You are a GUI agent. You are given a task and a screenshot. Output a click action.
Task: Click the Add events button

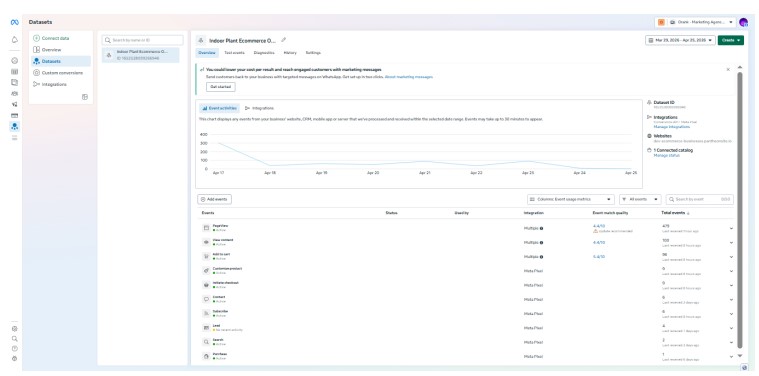[214, 199]
